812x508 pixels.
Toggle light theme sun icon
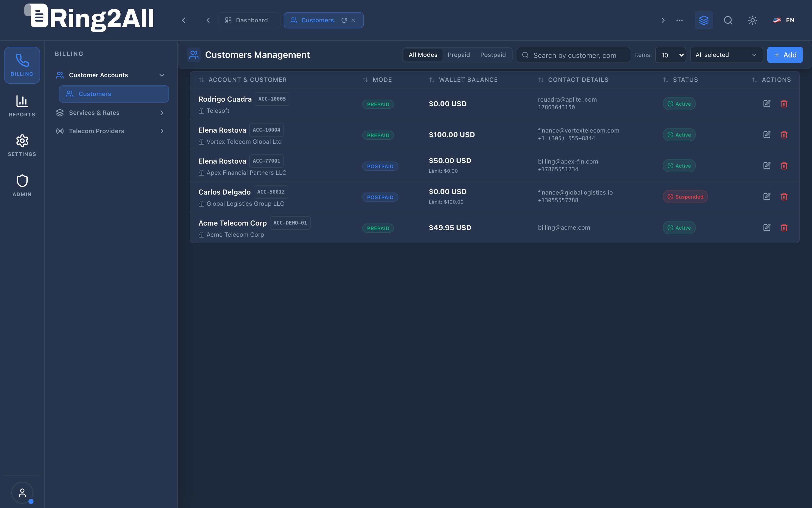pos(753,20)
